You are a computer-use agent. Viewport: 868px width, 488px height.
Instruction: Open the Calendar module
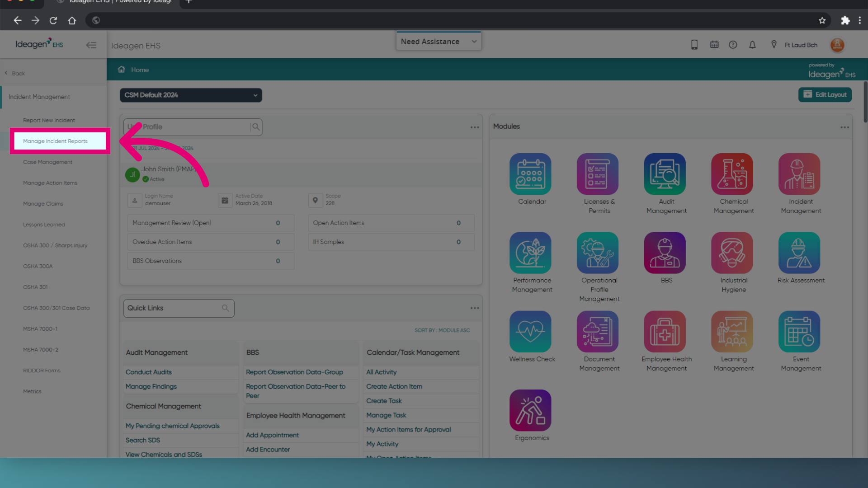tap(530, 174)
